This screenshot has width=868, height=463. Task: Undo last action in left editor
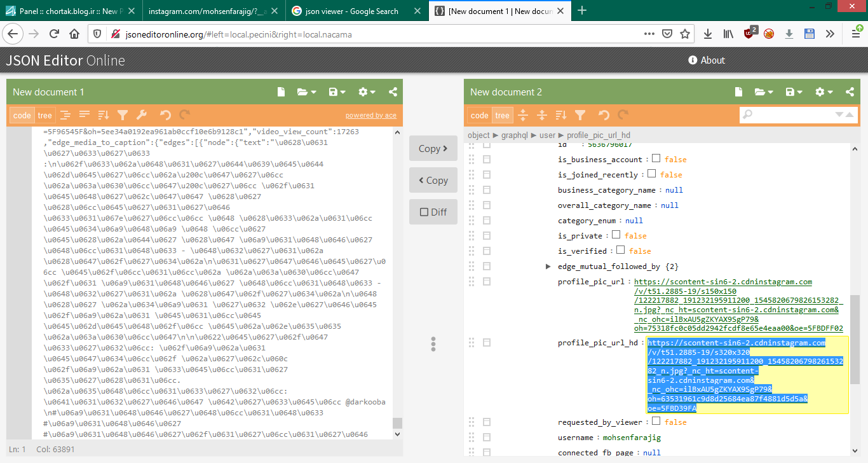[x=165, y=115]
